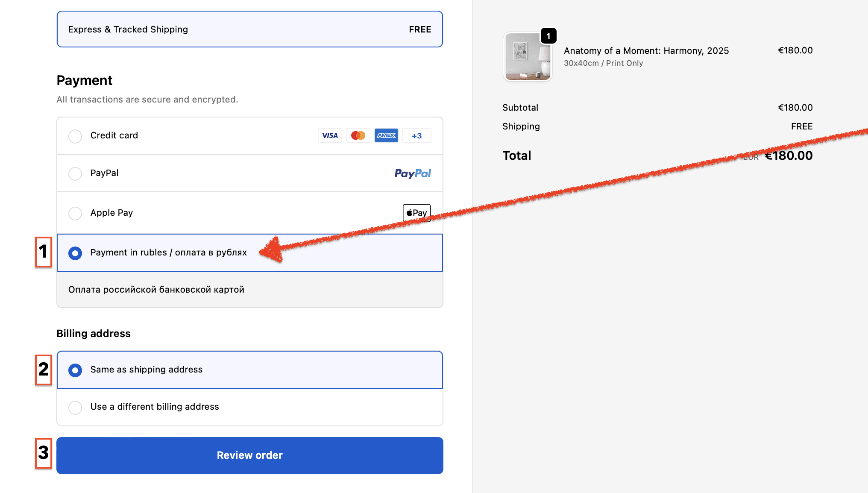The width and height of the screenshot is (868, 493).
Task: Click the Visa card icon
Action: pyautogui.click(x=330, y=135)
